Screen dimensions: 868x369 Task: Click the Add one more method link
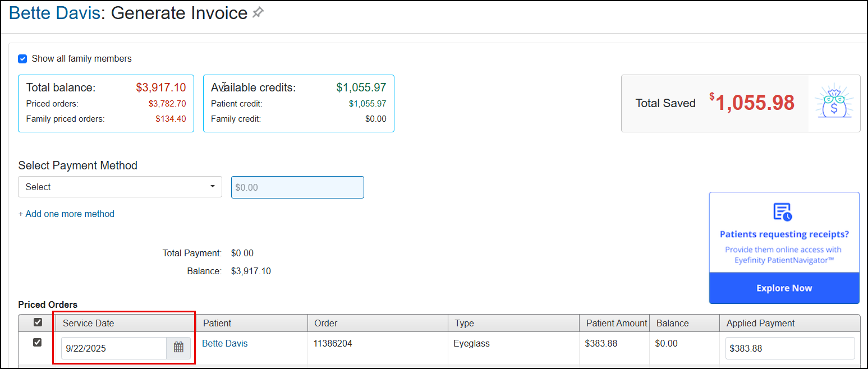[66, 214]
